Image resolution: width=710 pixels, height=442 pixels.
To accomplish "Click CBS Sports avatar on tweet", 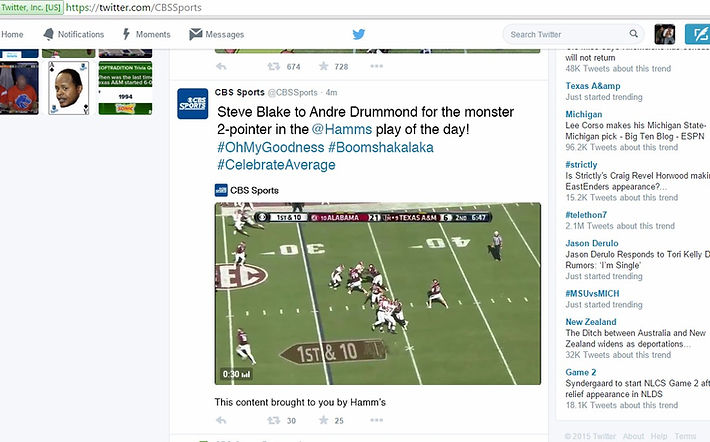I will coord(192,104).
